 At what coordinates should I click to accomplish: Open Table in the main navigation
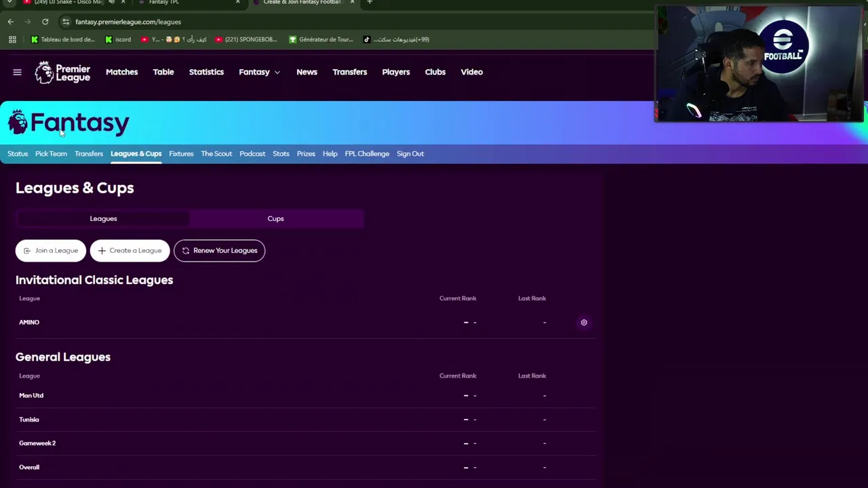pos(163,72)
